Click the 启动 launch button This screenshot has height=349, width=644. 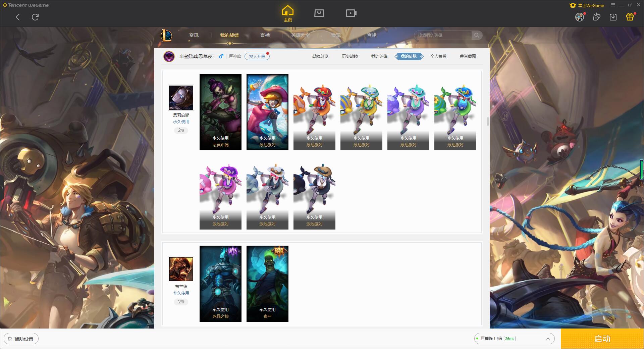tap(602, 339)
